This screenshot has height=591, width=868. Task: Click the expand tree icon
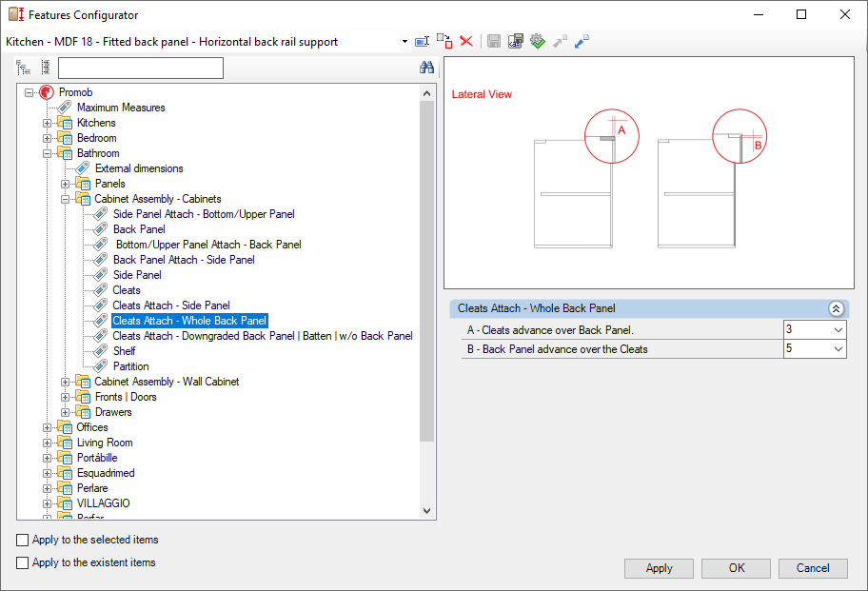click(x=23, y=68)
